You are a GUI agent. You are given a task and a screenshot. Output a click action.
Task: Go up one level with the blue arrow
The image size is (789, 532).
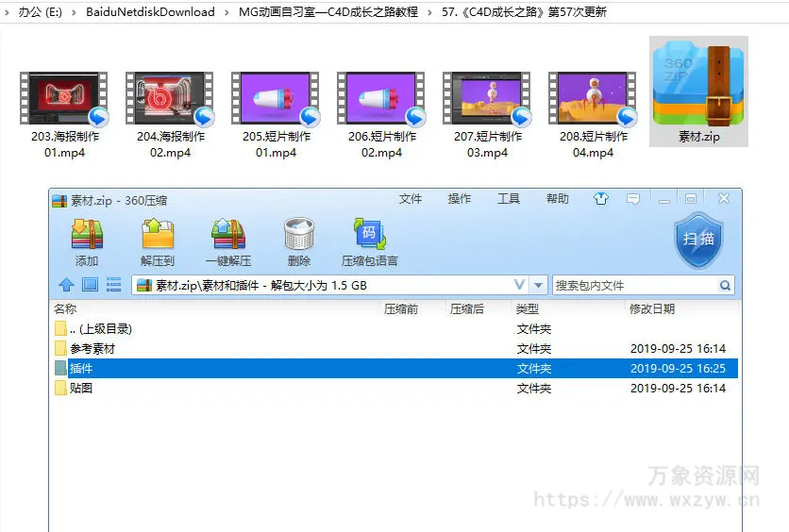[66, 285]
